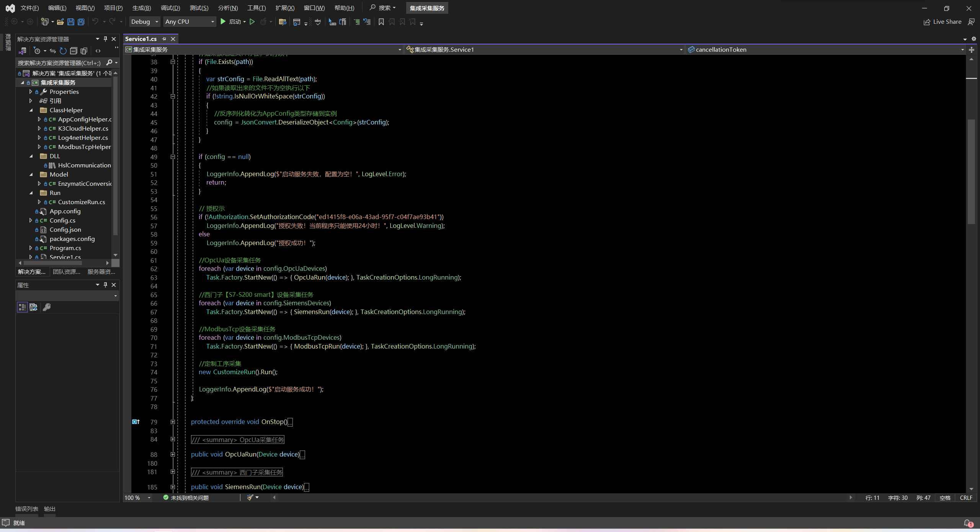Click the abc spell-check icon
This screenshot has width=980, height=532.
click(x=318, y=22)
